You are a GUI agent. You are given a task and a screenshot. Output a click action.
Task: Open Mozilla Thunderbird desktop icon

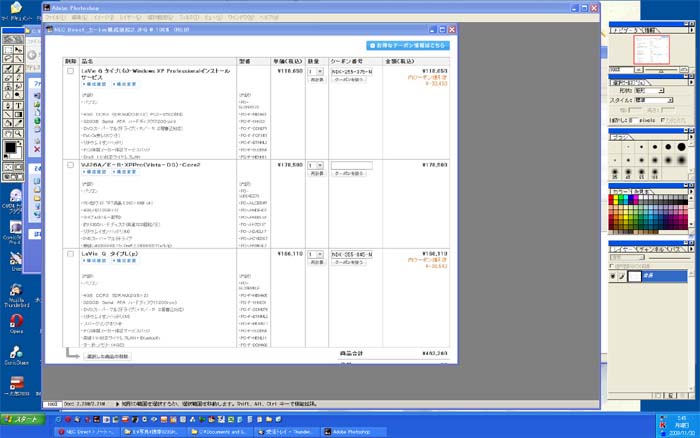click(17, 296)
